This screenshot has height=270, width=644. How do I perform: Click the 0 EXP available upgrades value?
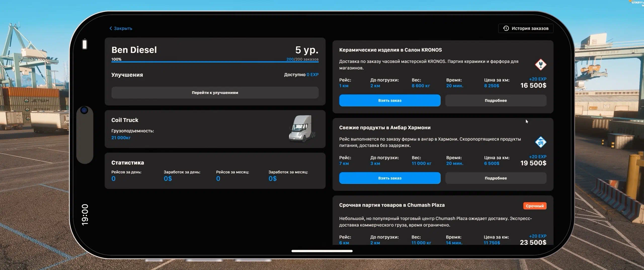coord(312,75)
